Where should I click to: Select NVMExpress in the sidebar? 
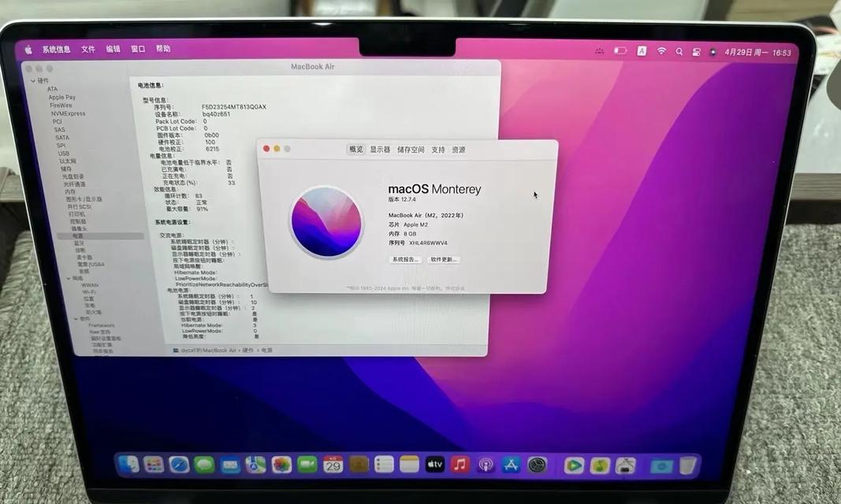coord(68,113)
